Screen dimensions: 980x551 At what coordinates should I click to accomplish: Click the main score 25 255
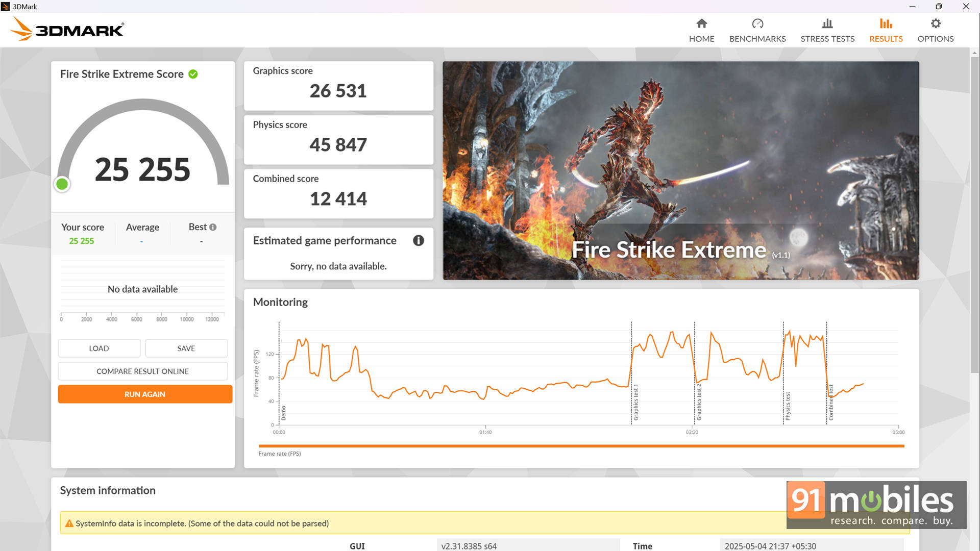click(142, 169)
